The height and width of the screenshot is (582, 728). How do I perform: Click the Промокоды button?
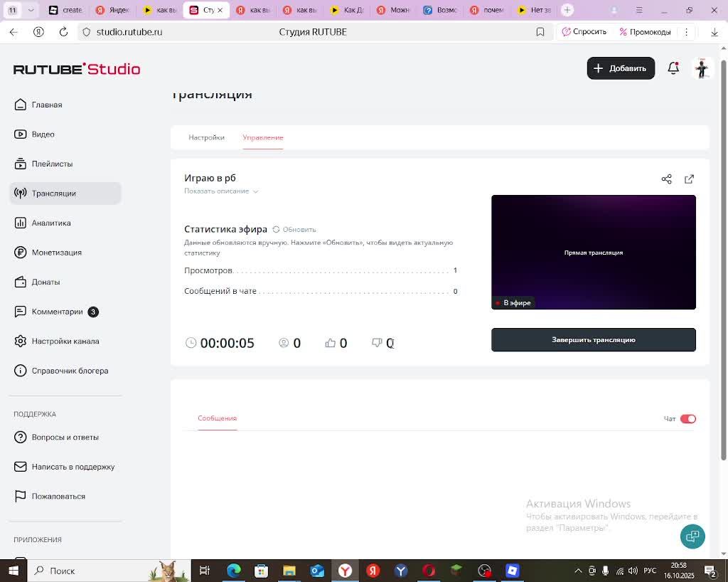(645, 32)
